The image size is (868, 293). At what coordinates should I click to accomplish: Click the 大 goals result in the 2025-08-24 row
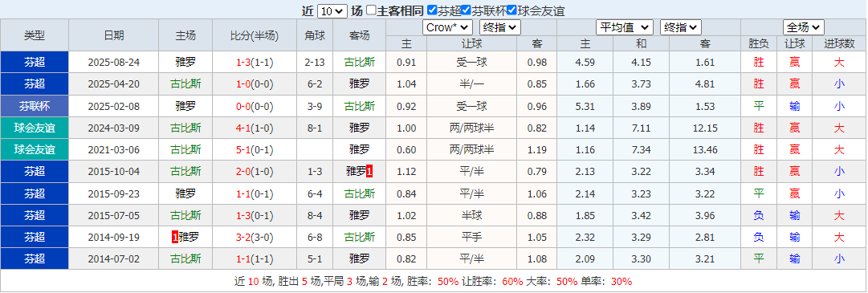(840, 63)
